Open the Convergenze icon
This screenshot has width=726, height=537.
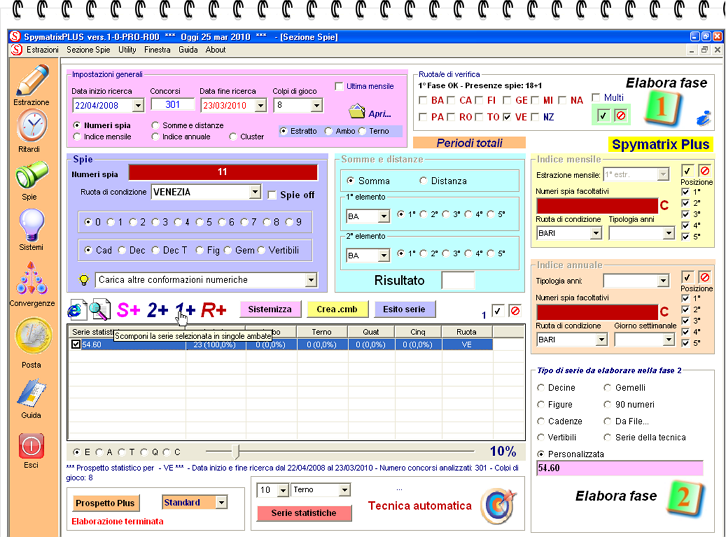[32, 279]
